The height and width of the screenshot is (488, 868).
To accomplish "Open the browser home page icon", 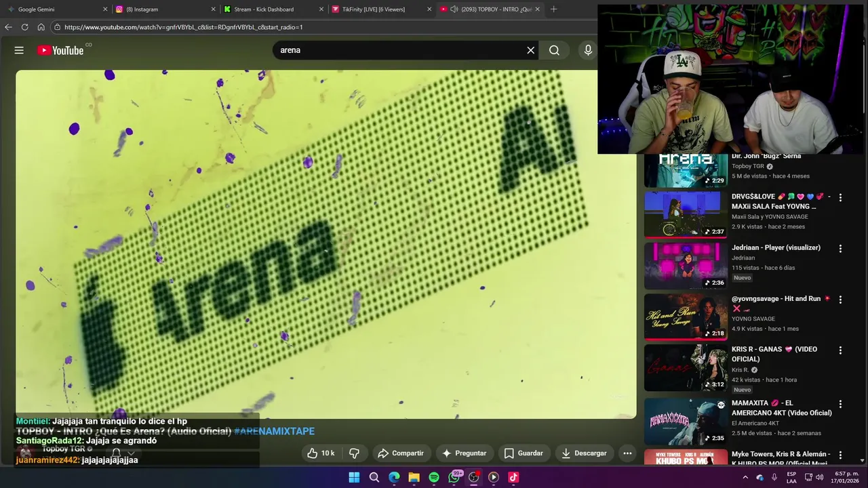I will (41, 27).
